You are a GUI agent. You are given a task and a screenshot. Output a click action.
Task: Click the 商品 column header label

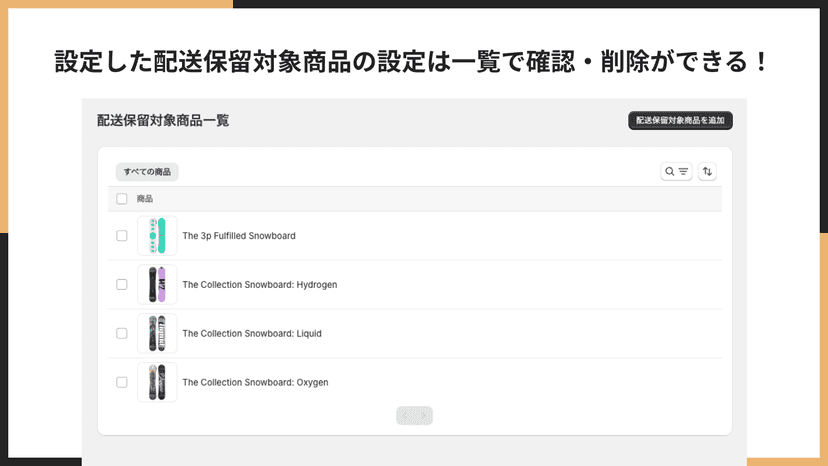pos(145,199)
